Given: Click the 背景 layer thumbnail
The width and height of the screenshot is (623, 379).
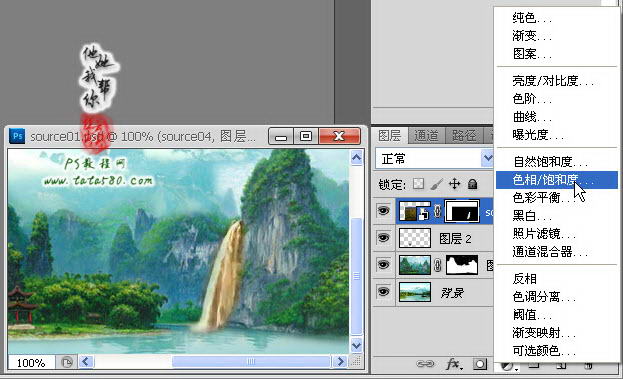Looking at the screenshot, I should (414, 292).
